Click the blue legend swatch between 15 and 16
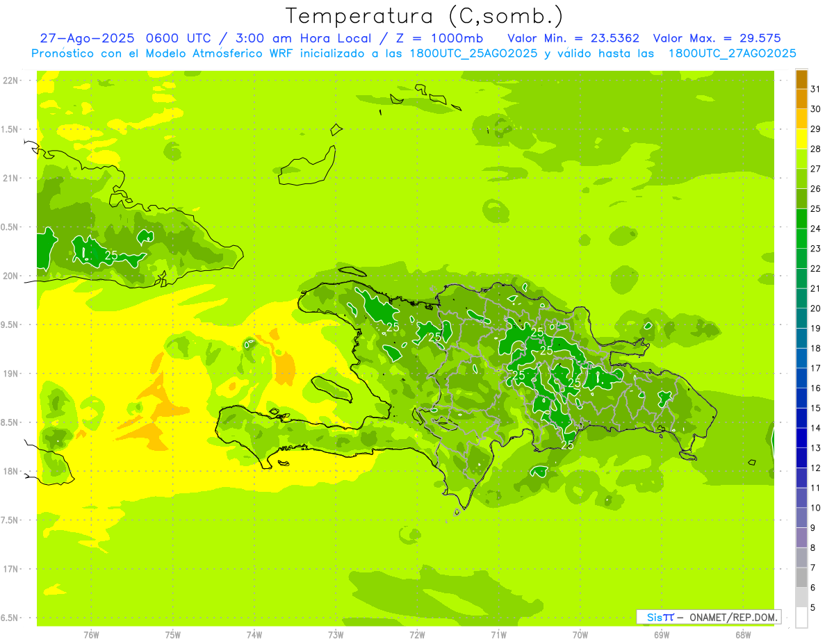 tap(801, 398)
